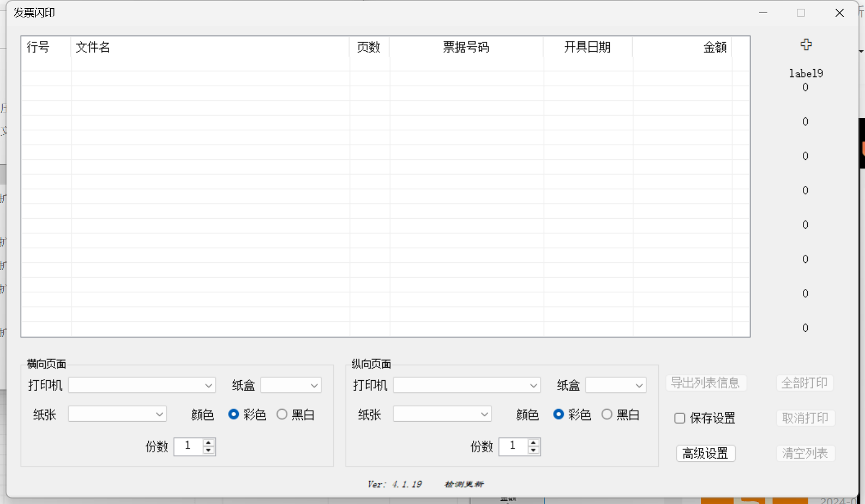Image resolution: width=865 pixels, height=504 pixels.
Task: Click the 票据号码 column header
Action: (466, 47)
